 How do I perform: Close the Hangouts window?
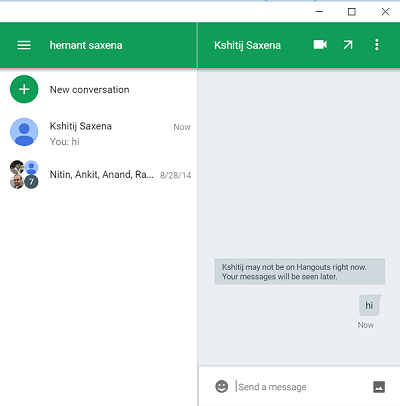point(385,12)
